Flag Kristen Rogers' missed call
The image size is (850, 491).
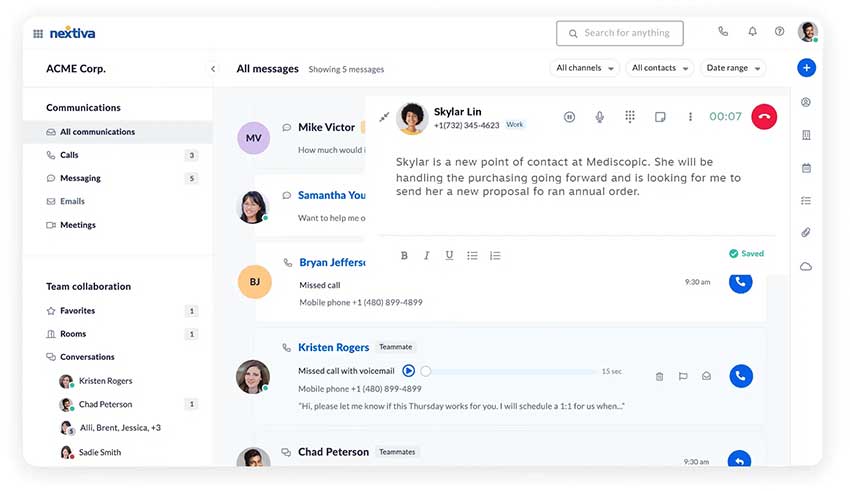tap(683, 377)
